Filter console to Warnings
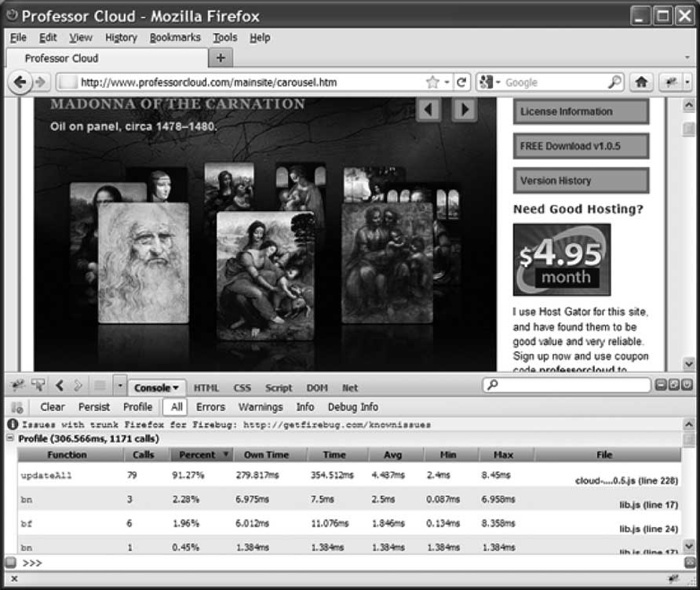This screenshot has width=700, height=590. [x=261, y=407]
